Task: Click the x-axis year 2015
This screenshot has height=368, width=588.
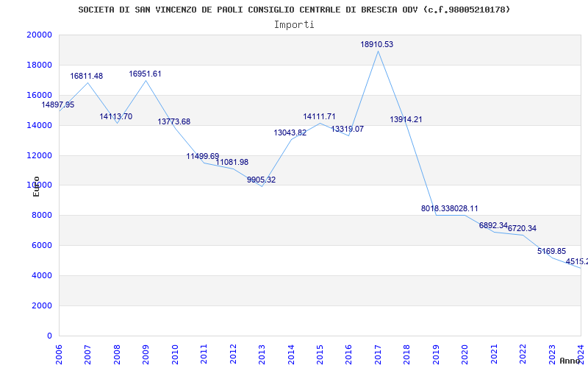Action: (320, 354)
